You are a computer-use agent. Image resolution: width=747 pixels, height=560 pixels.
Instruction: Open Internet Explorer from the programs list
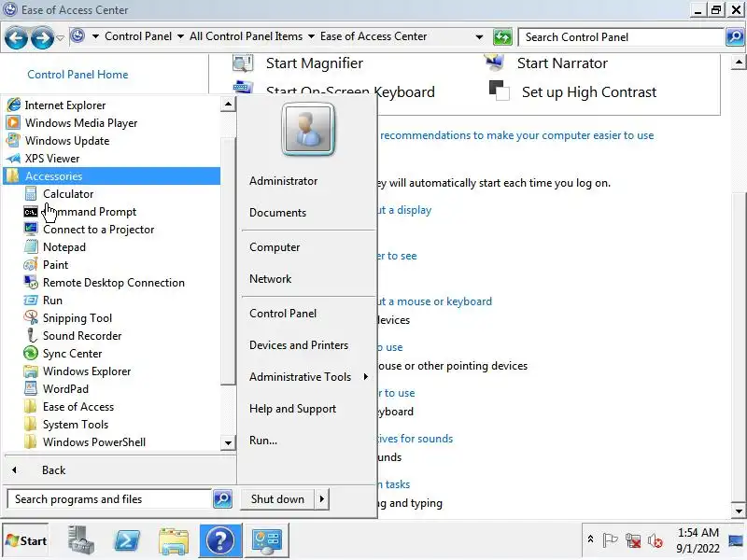(x=65, y=105)
